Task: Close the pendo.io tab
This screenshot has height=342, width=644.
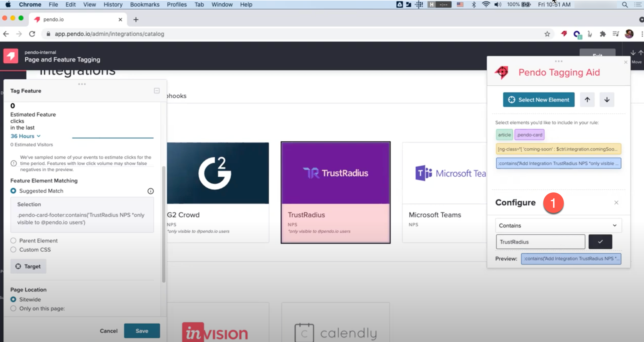Action: 120,20
